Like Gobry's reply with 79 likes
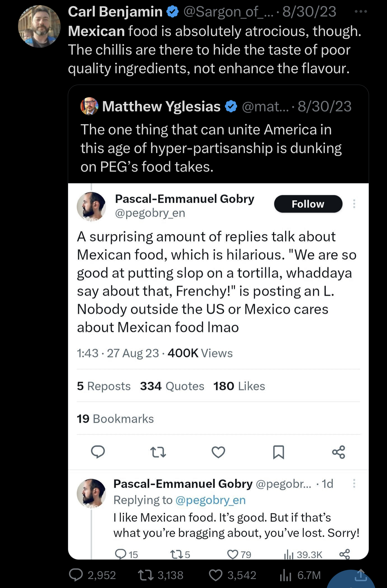This screenshot has height=588, width=387. [x=233, y=554]
